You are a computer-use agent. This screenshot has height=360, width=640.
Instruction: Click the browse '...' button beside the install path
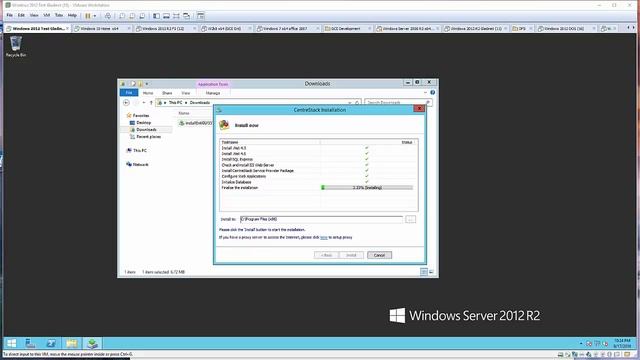click(411, 219)
